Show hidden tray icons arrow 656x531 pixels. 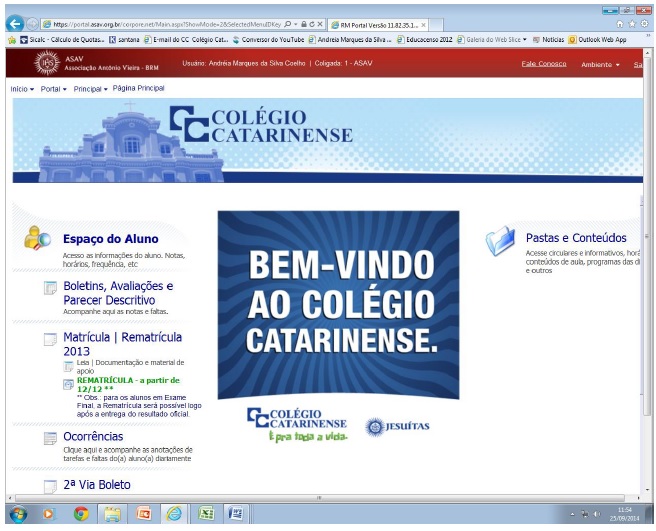pos(572,514)
